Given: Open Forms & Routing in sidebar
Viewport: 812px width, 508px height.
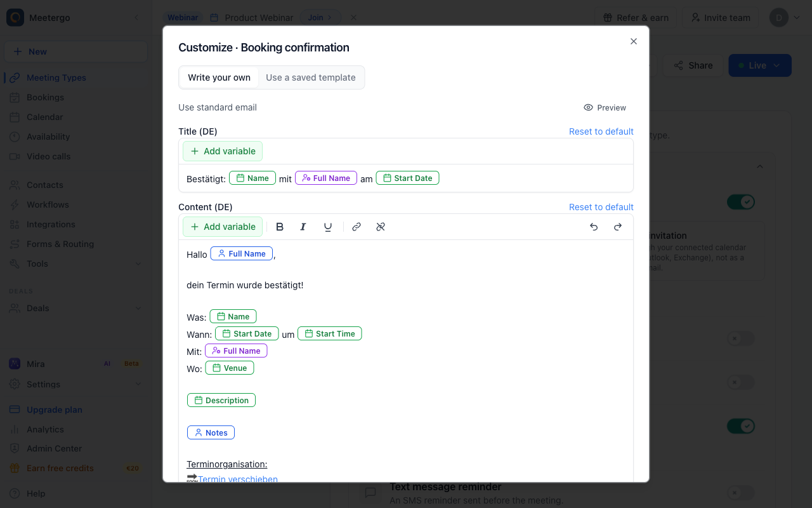Looking at the screenshot, I should (x=76, y=244).
